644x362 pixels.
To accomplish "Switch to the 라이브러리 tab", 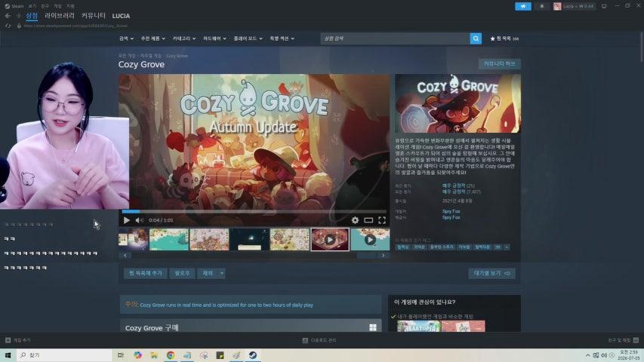I will [x=60, y=16].
